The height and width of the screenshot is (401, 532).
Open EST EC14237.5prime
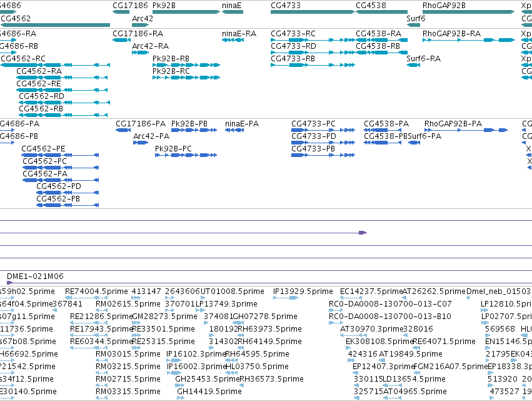(x=371, y=292)
